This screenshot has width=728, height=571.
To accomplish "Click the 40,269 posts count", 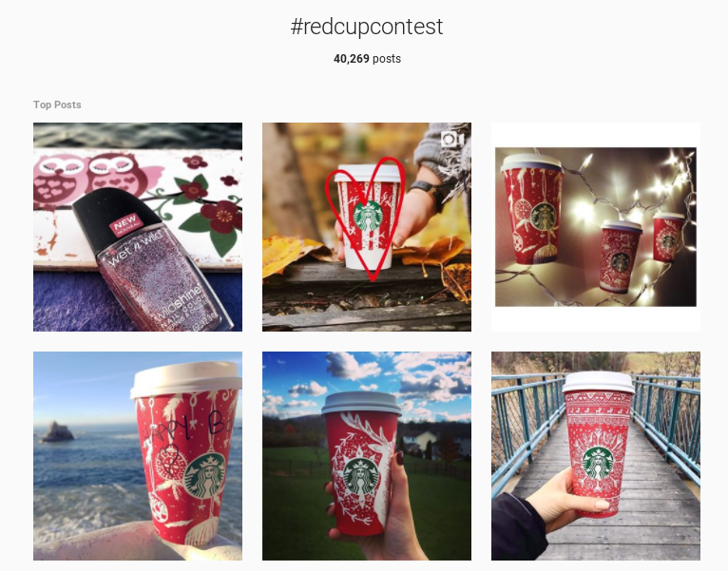I will point(367,59).
